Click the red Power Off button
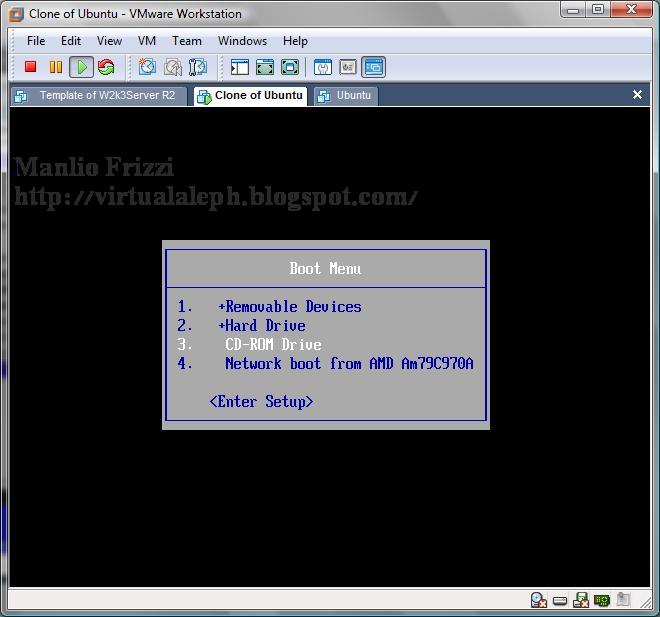Image resolution: width=660 pixels, height=617 pixels. click(x=30, y=66)
